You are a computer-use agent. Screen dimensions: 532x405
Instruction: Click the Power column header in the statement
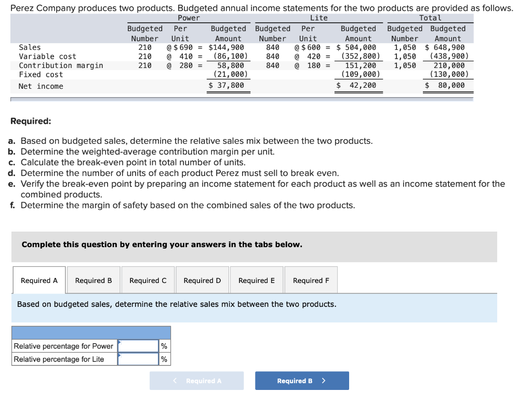pos(189,18)
